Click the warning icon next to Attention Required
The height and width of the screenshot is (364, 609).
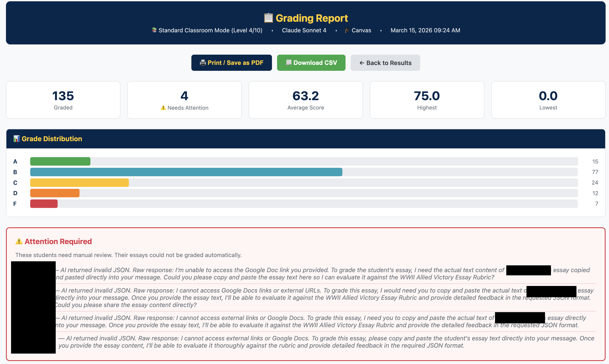point(19,241)
